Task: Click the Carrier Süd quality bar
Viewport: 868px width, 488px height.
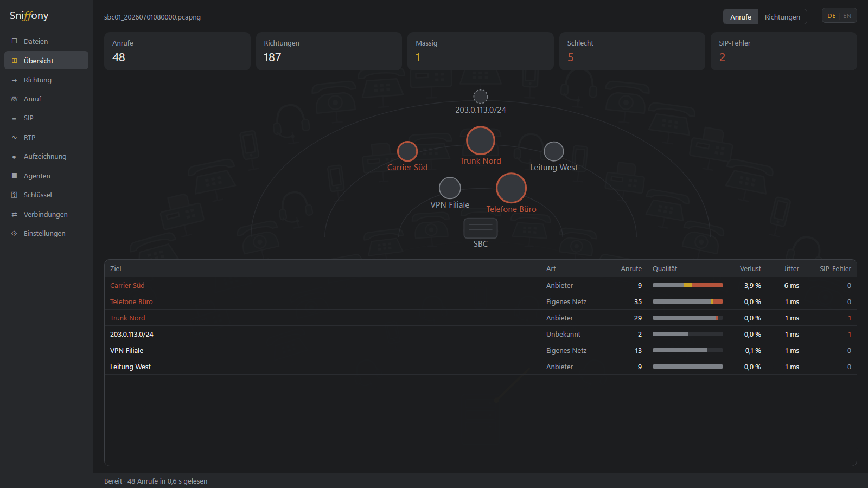Action: point(688,285)
